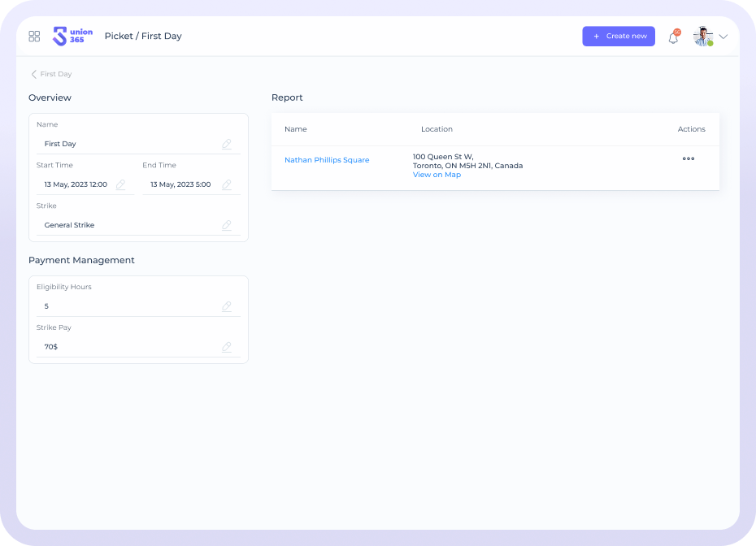Open the notifications bell

coord(673,37)
